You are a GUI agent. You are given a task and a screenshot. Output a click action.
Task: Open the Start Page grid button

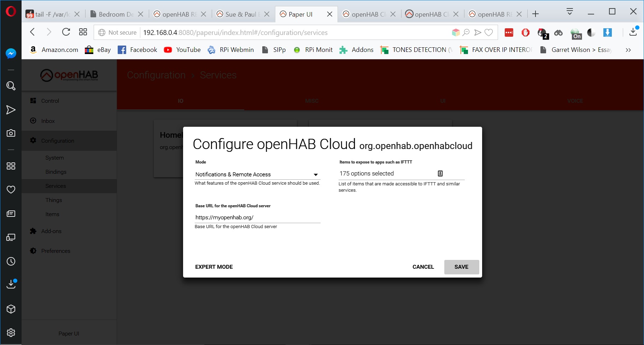tap(83, 32)
